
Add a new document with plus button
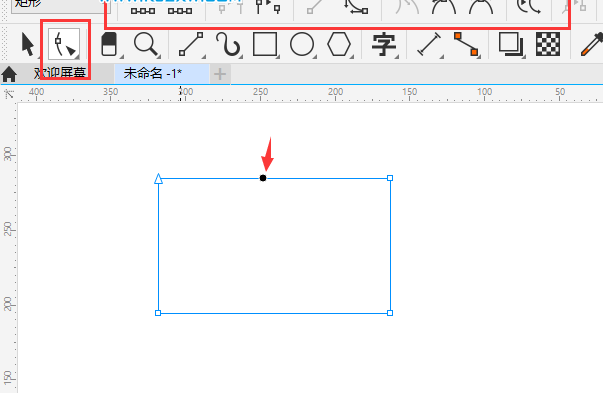pyautogui.click(x=220, y=74)
